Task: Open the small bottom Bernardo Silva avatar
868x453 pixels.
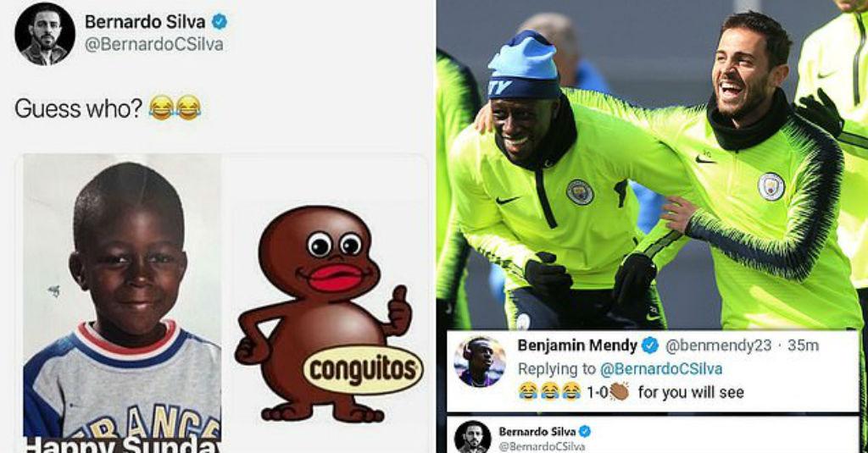Action: (x=472, y=438)
